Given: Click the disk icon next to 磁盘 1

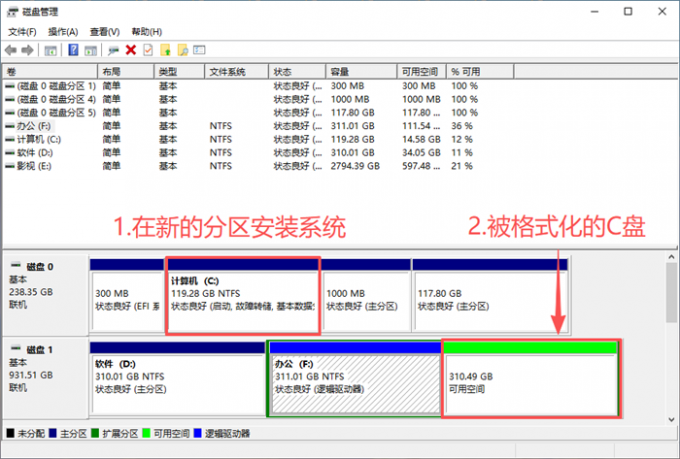Looking at the screenshot, I should point(16,348).
